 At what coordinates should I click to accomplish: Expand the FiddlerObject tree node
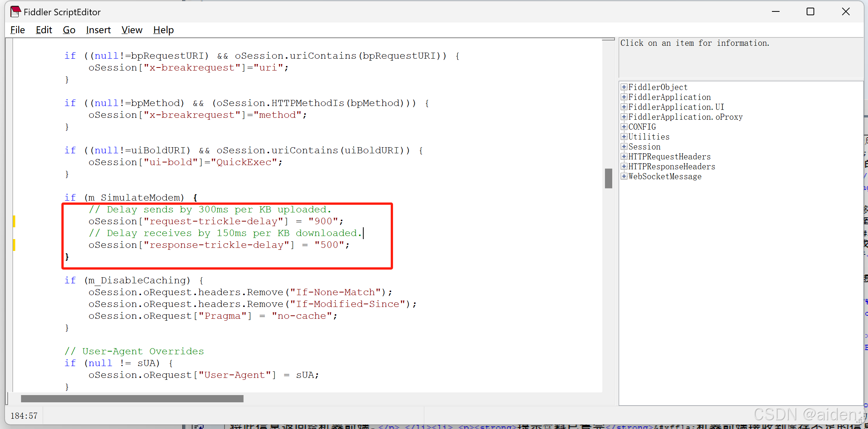(624, 87)
